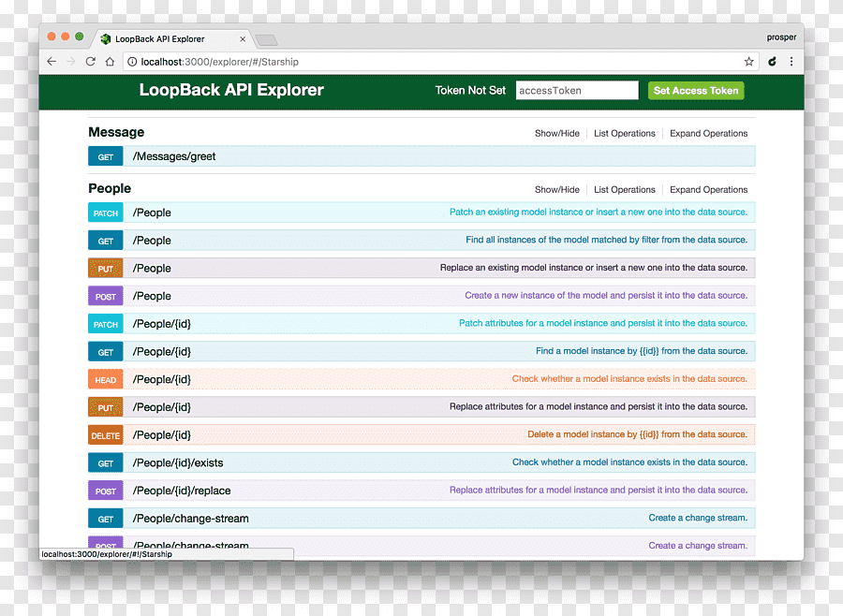Open the /People/{id}/exists path link

point(178,462)
